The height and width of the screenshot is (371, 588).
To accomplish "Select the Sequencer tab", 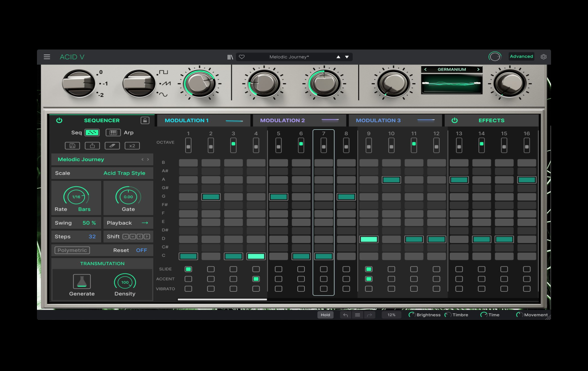I will click(x=102, y=120).
